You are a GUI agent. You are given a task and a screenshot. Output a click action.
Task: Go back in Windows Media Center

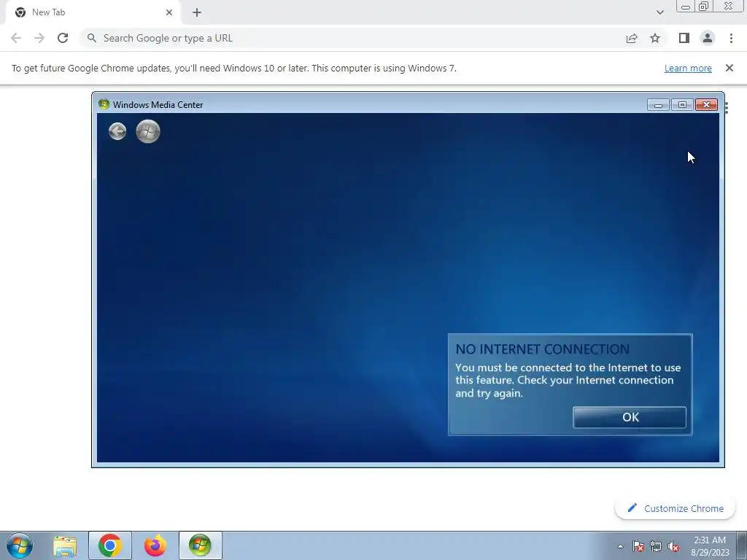[117, 131]
